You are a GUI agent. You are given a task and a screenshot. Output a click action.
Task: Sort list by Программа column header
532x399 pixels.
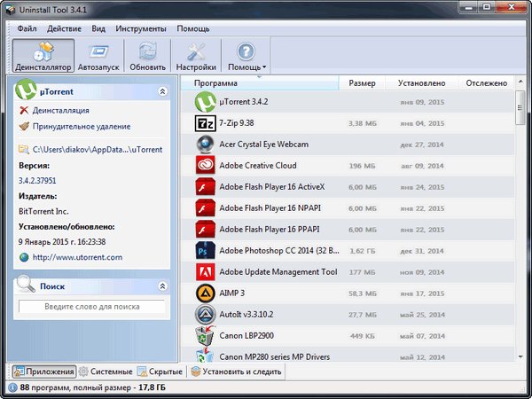click(x=260, y=83)
